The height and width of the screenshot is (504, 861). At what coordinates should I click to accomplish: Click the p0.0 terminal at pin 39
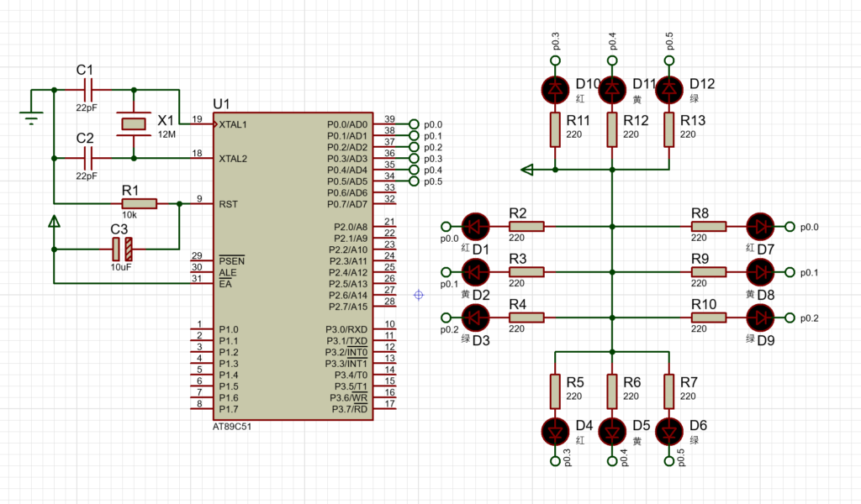(x=414, y=124)
